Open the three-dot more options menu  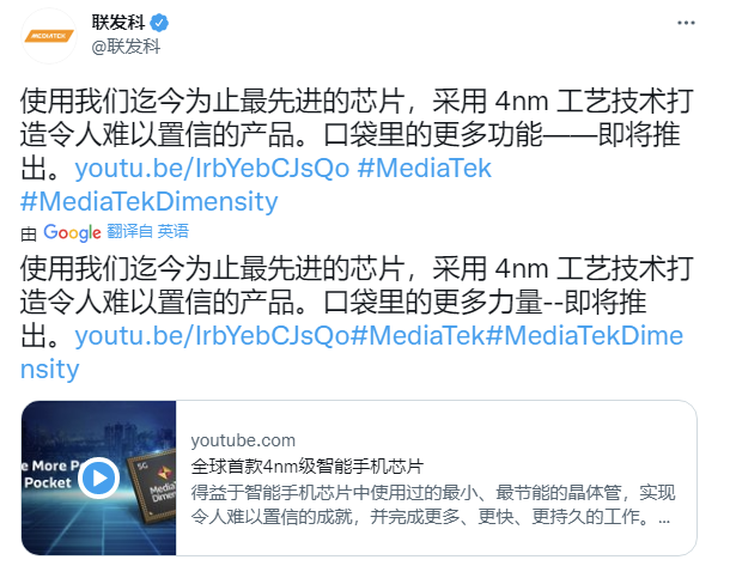click(x=686, y=23)
